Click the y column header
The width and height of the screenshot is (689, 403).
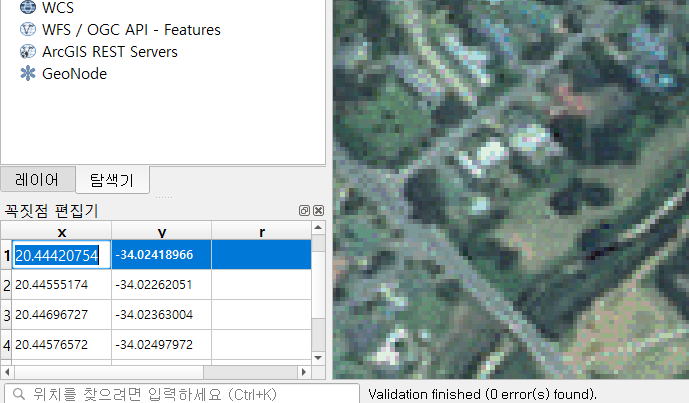point(162,231)
